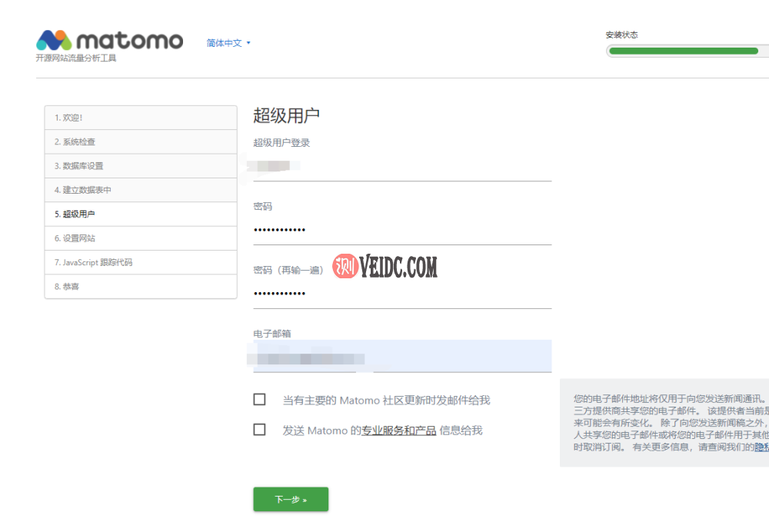Focus the 电子邮箱 email field
This screenshot has width=769, height=532.
(x=402, y=357)
